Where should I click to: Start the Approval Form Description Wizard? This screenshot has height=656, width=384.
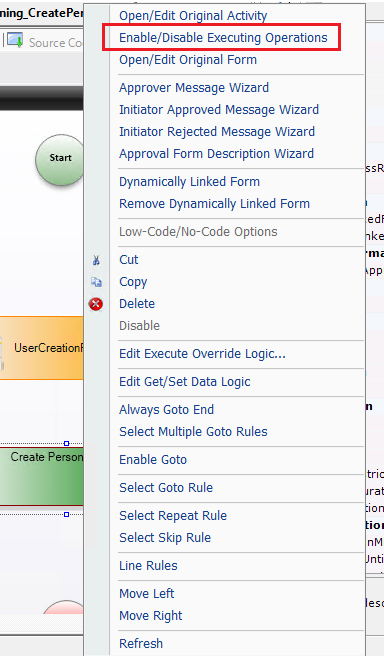click(x=216, y=154)
